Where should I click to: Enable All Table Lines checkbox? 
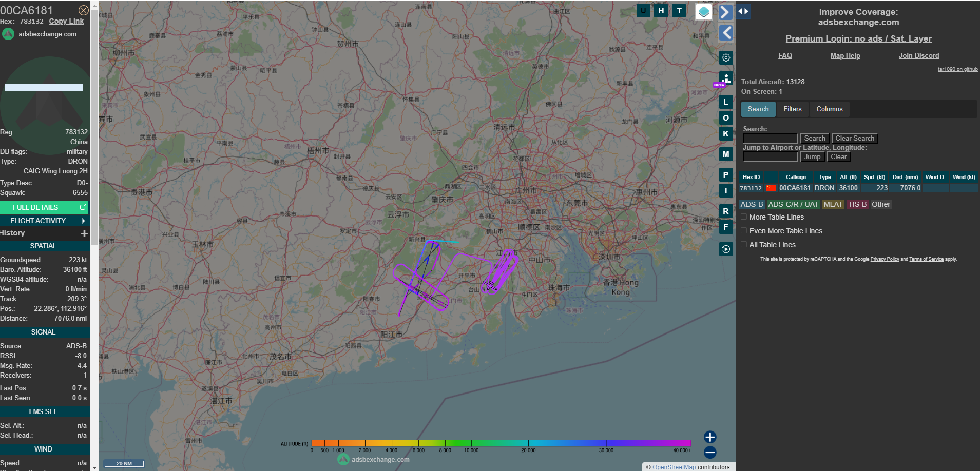pyautogui.click(x=744, y=245)
